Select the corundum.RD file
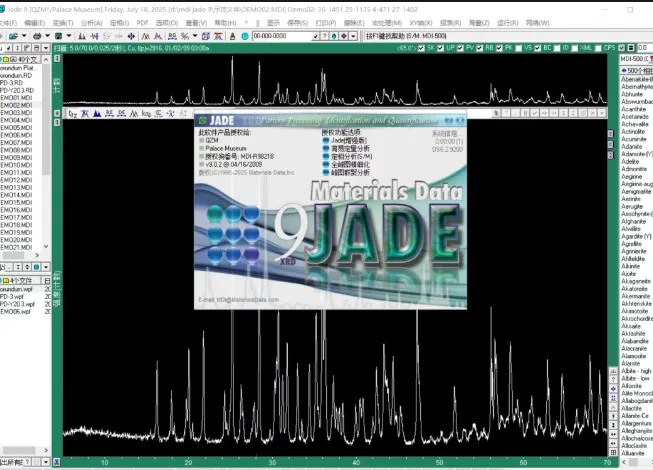Image resolution: width=653 pixels, height=470 pixels. point(16,75)
